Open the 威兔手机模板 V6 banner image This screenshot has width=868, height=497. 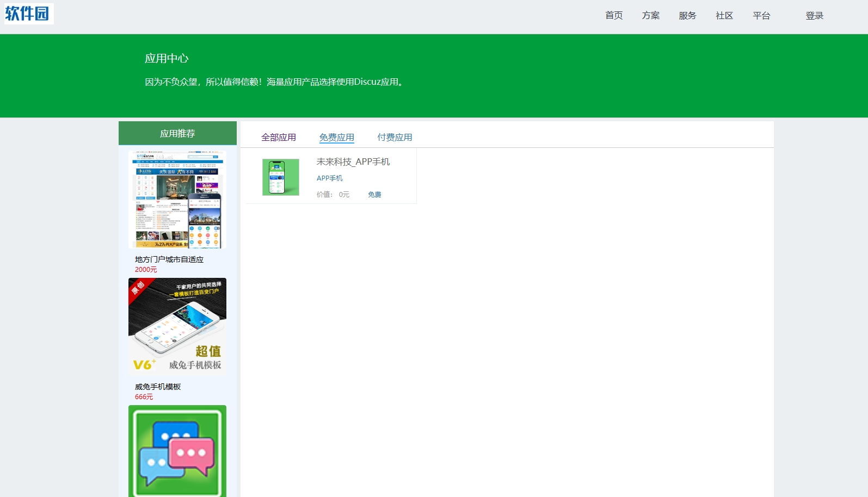[x=177, y=327]
